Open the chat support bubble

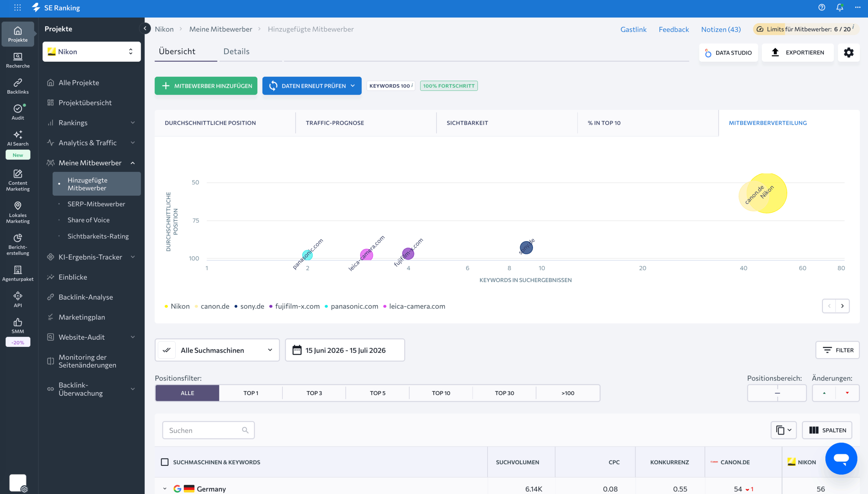(x=841, y=458)
